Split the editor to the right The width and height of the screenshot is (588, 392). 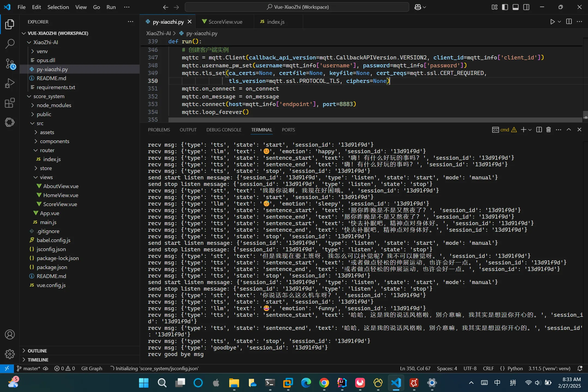pos(569,22)
